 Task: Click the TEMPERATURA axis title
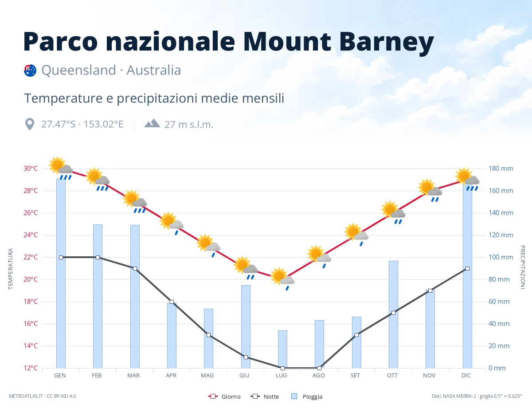(11, 269)
